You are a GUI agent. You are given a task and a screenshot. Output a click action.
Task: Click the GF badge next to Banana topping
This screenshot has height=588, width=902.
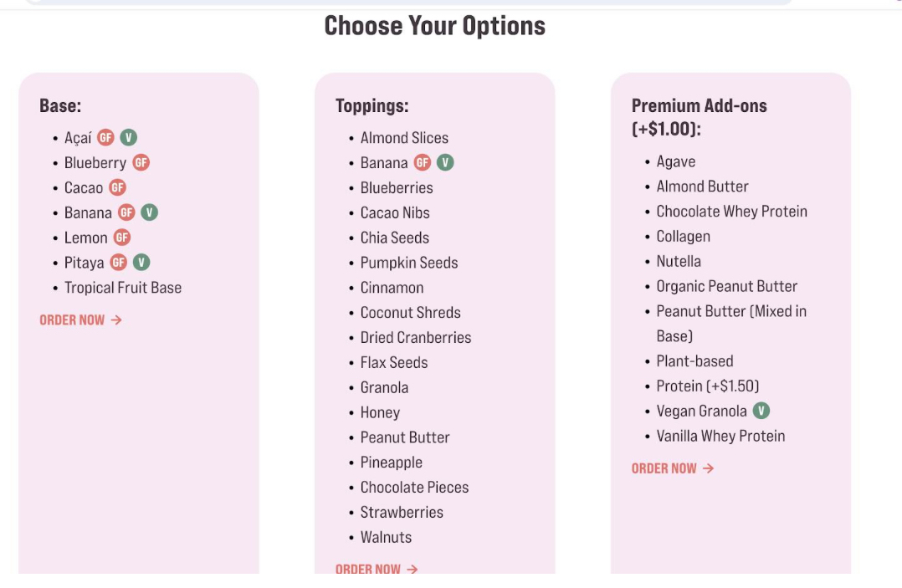point(423,163)
